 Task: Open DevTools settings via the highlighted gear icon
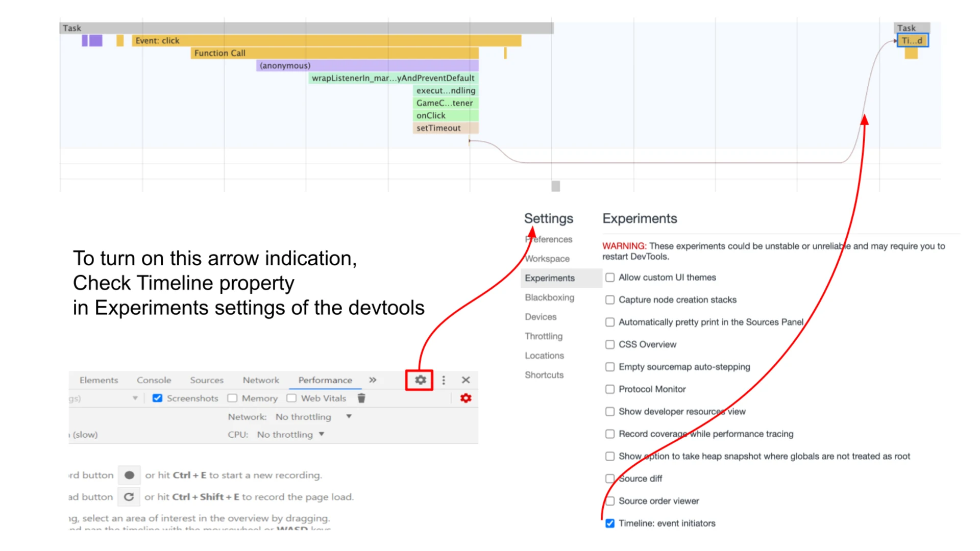point(419,380)
